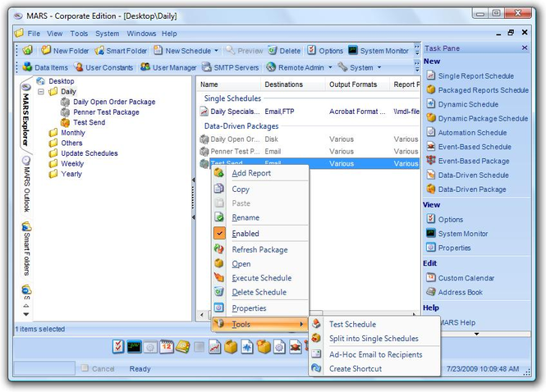Click the New Folder toolbar icon
This screenshot has height=392, width=546.
65,51
